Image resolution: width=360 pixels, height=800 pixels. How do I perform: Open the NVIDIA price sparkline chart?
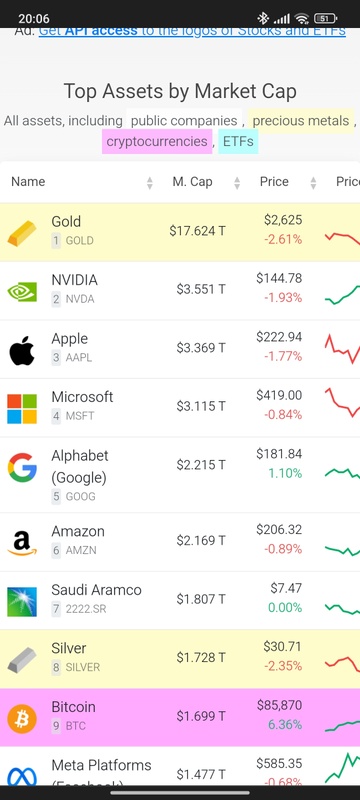pyautogui.click(x=342, y=294)
